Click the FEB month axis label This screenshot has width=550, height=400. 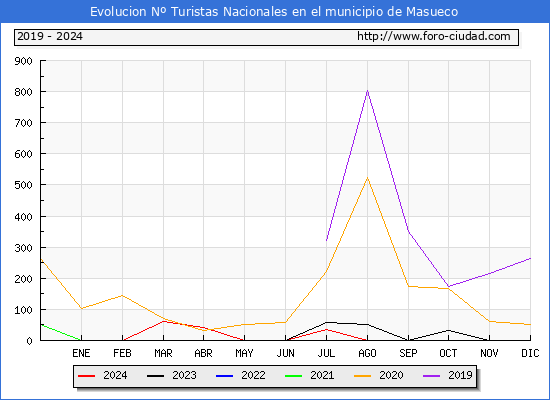122,353
